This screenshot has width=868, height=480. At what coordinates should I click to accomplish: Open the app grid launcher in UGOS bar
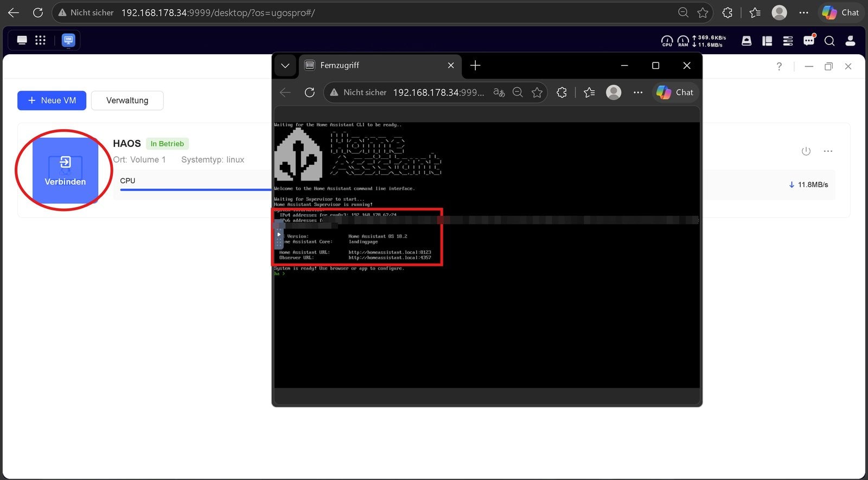(x=40, y=40)
